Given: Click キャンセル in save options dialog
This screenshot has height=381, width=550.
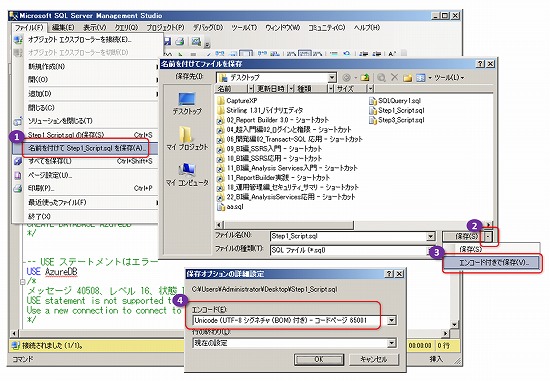Looking at the screenshot, I should (x=374, y=359).
